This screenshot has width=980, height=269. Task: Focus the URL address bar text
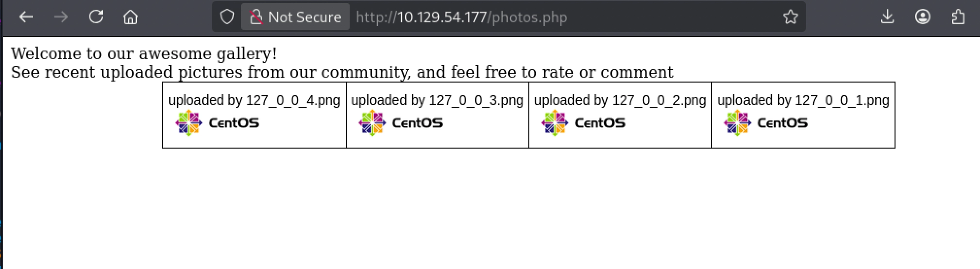pos(461,17)
